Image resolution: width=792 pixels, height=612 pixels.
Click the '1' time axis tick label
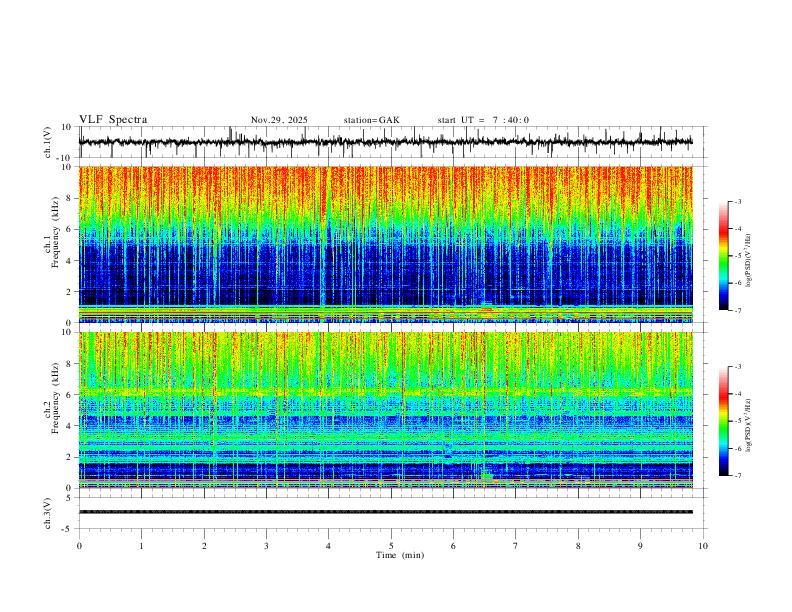pyautogui.click(x=141, y=546)
